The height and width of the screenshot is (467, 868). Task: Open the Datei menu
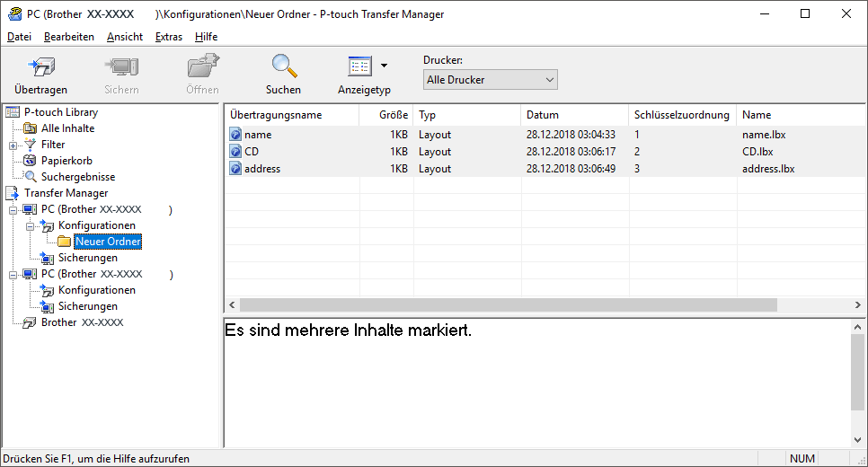19,37
